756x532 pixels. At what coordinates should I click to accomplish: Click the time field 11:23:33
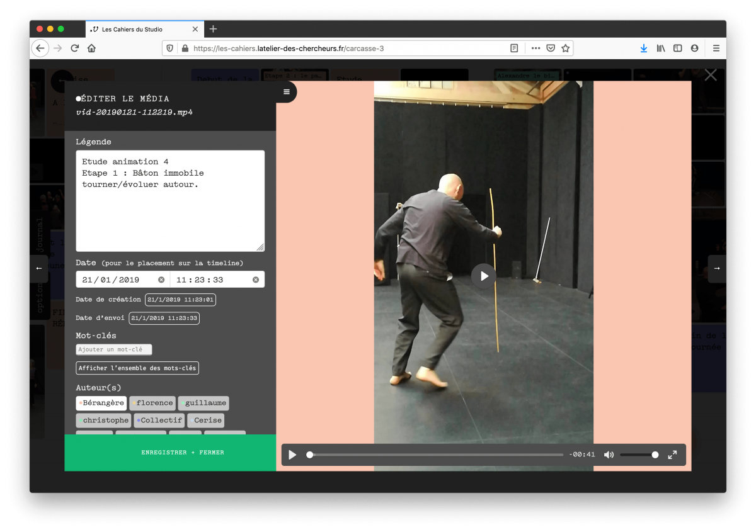pyautogui.click(x=217, y=280)
